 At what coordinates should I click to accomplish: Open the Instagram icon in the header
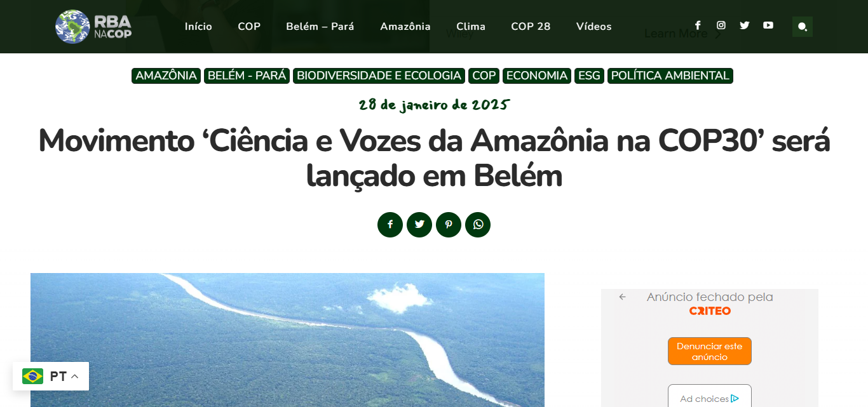pos(721,25)
